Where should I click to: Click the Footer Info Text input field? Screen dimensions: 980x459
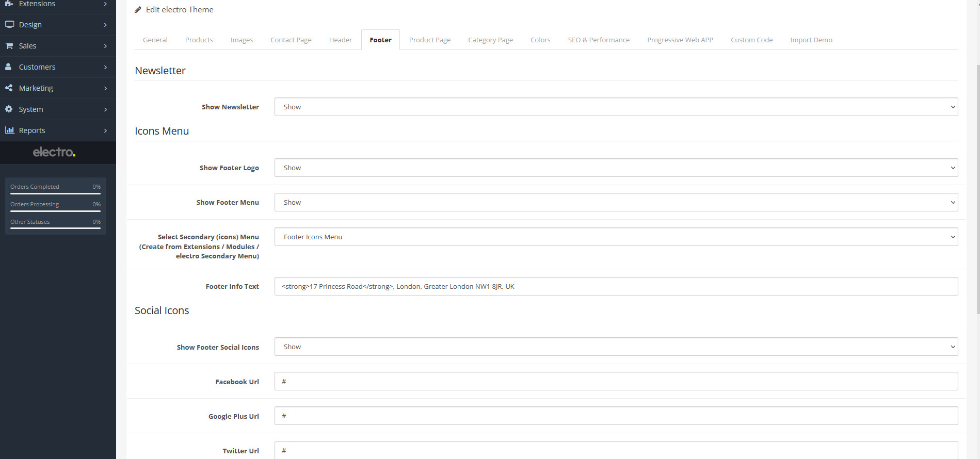tap(616, 286)
